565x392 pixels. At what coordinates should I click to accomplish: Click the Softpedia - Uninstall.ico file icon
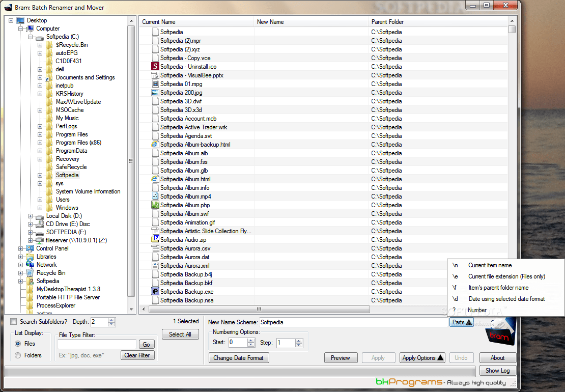tap(155, 67)
